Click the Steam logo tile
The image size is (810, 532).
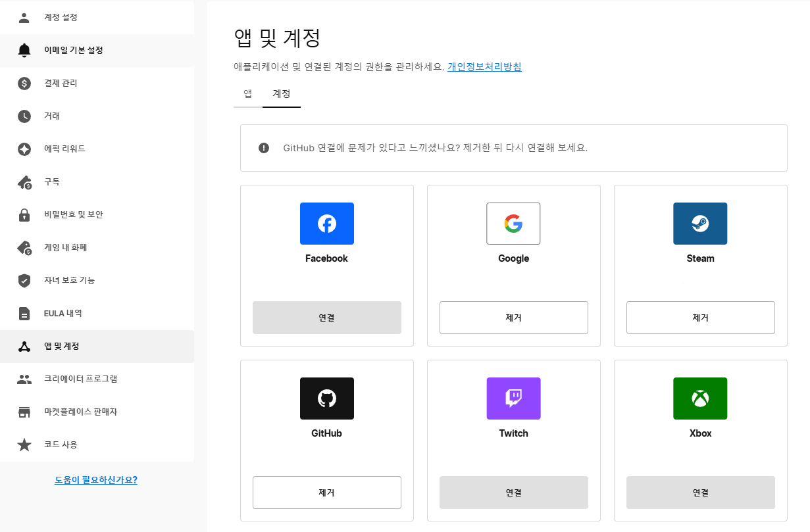700,224
